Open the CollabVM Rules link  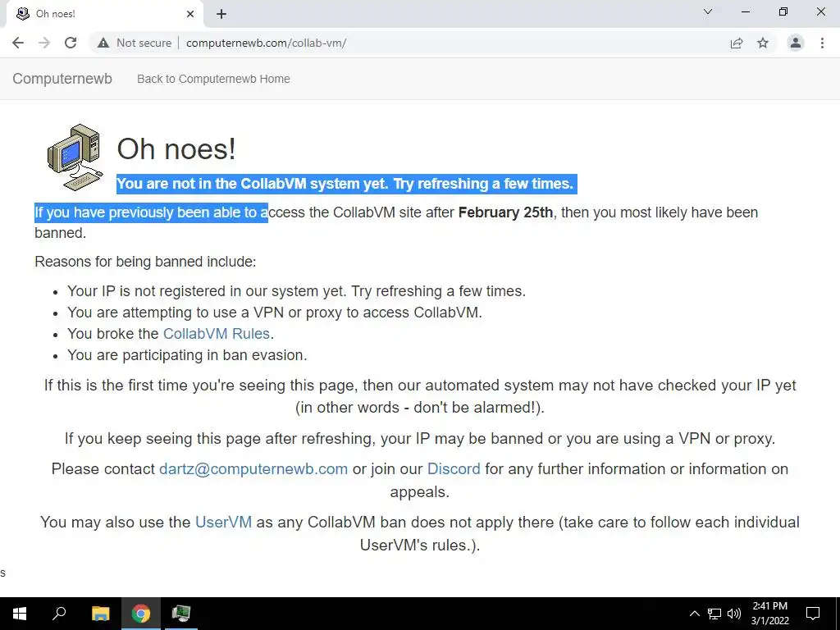[x=217, y=333]
